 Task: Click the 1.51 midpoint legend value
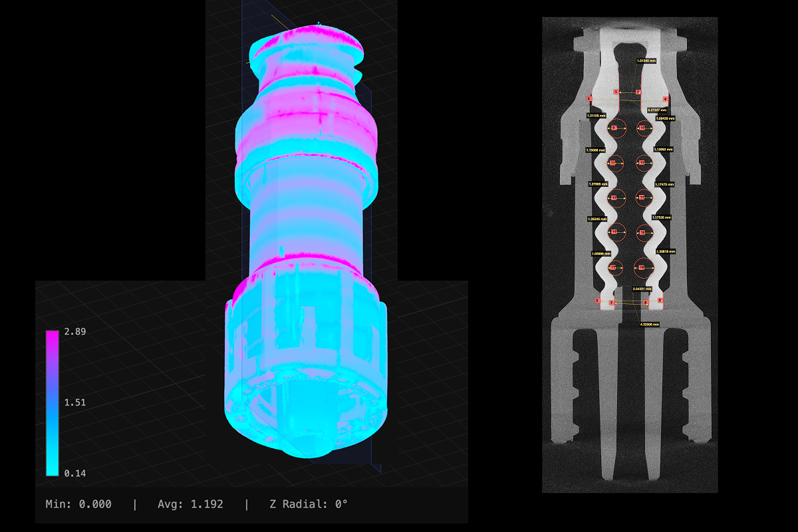(x=74, y=402)
